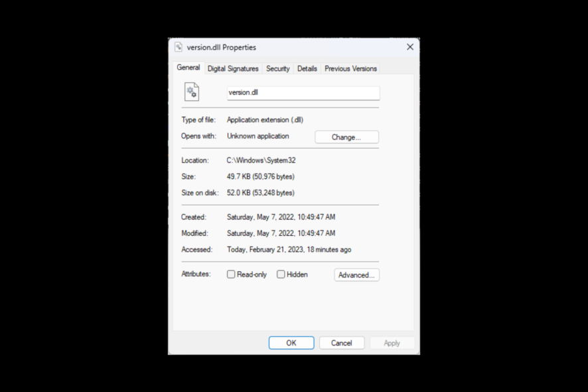
Task: Open the Security tab
Action: pyautogui.click(x=278, y=68)
